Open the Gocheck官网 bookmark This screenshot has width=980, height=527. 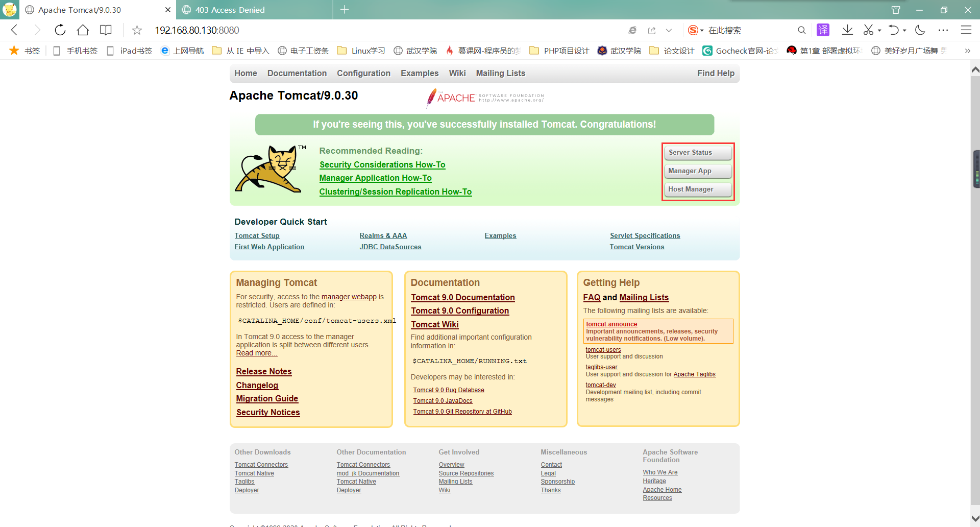point(740,51)
